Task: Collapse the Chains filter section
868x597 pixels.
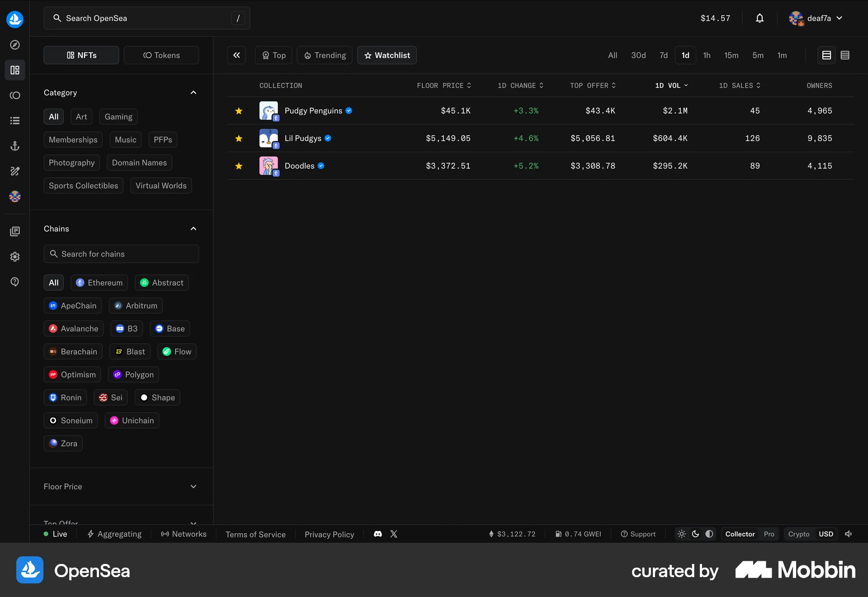Action: point(193,228)
